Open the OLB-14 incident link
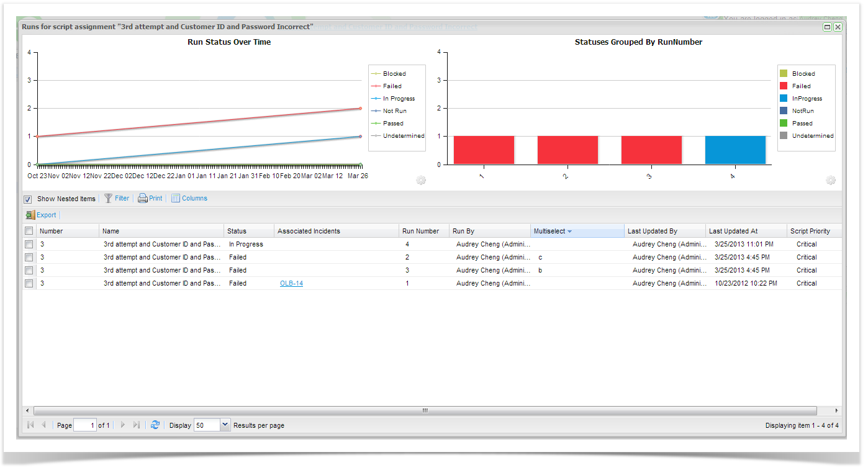Viewport: 868px width, 470px height. click(291, 284)
